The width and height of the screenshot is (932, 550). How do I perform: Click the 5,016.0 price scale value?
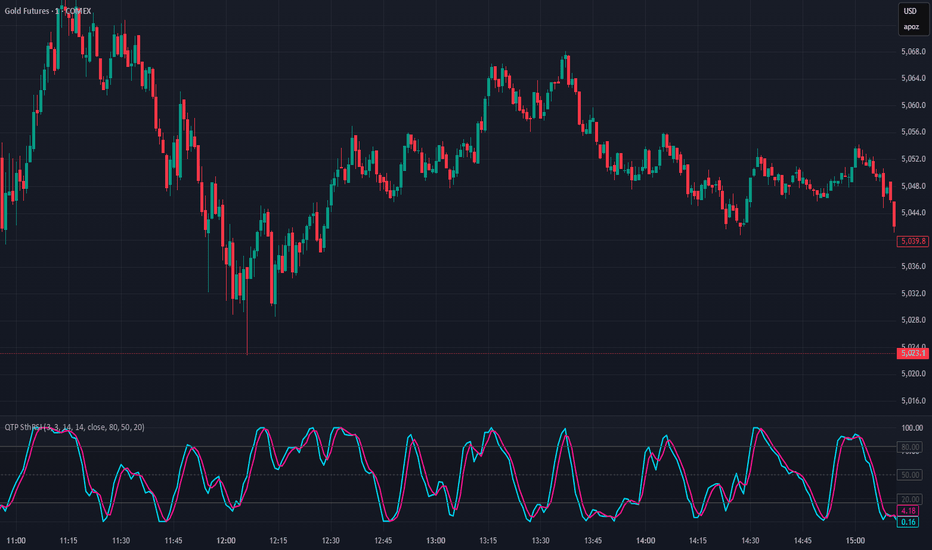point(913,401)
